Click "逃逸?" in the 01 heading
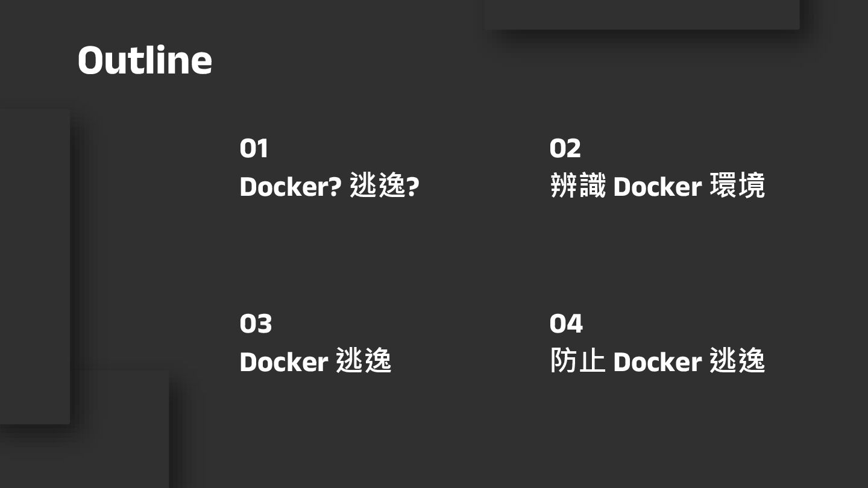This screenshot has width=868, height=488. [385, 186]
